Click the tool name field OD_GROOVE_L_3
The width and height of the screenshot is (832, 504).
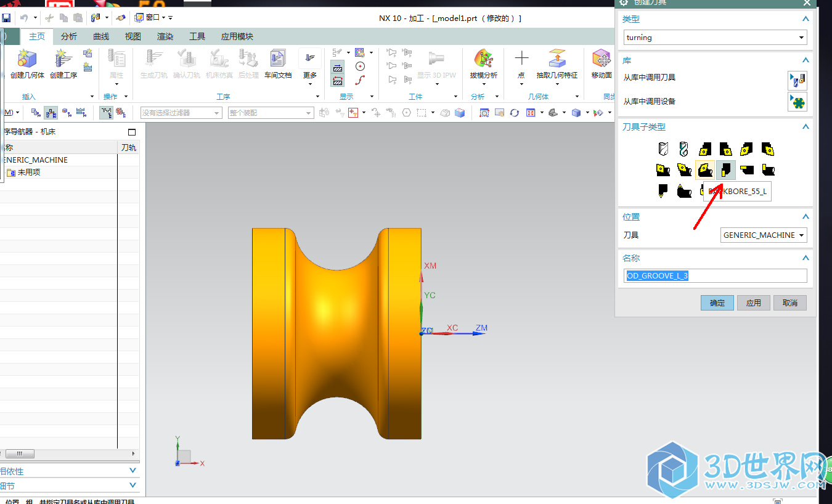(715, 275)
